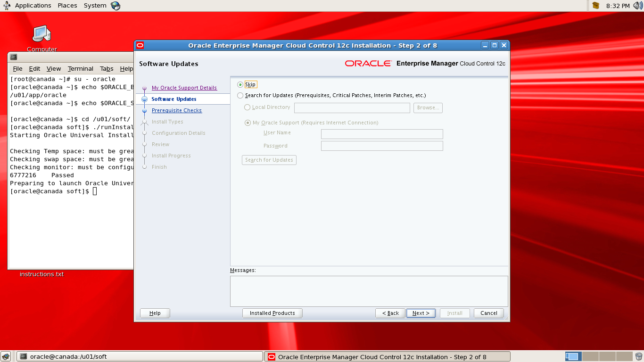Viewport: 644px width, 362px height.
Task: Select the Skip radio button
Action: click(x=240, y=84)
